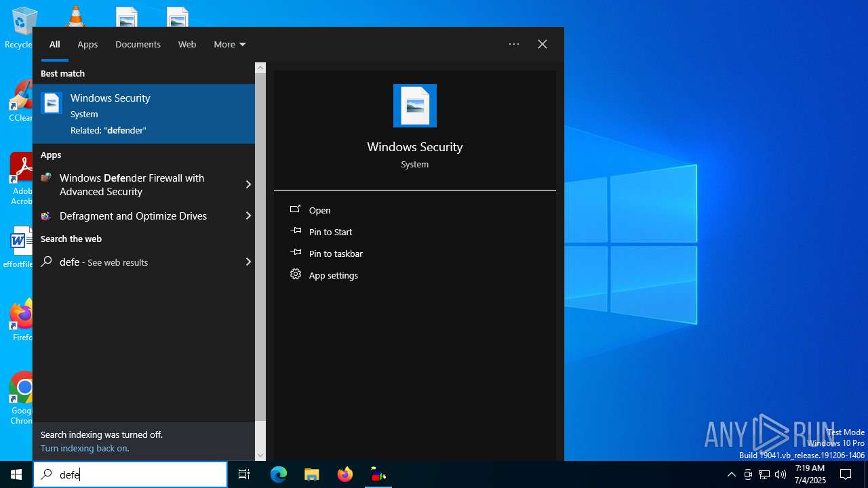
Task: Launch Microsoft Edge from taskbar
Action: (x=279, y=474)
